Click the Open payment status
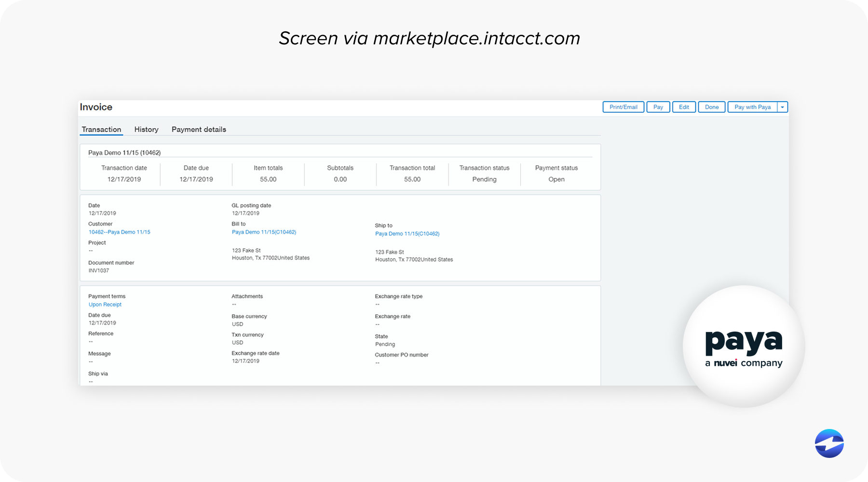The width and height of the screenshot is (868, 482). point(556,179)
